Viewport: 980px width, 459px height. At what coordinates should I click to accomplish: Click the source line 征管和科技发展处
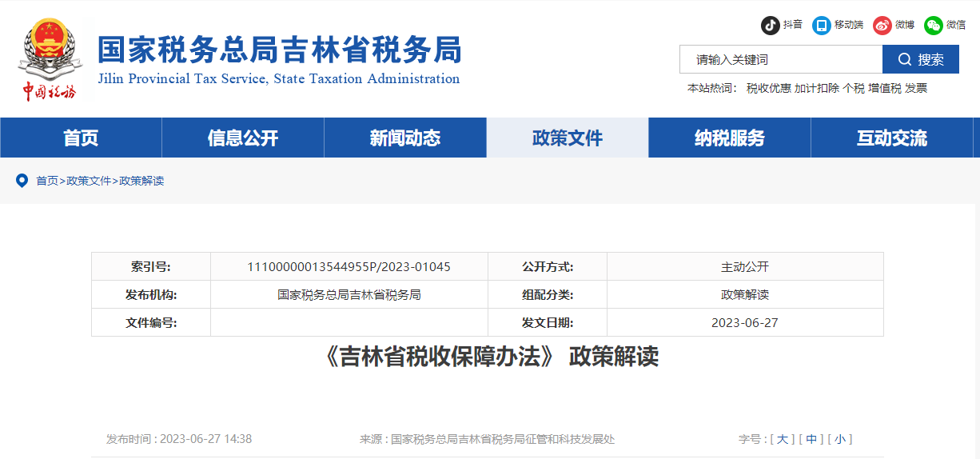[487, 439]
